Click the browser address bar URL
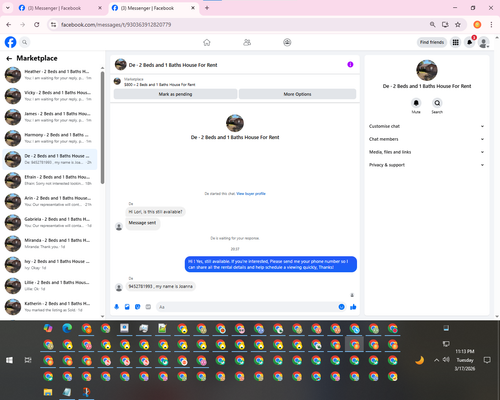The image size is (500, 400). coord(116,25)
